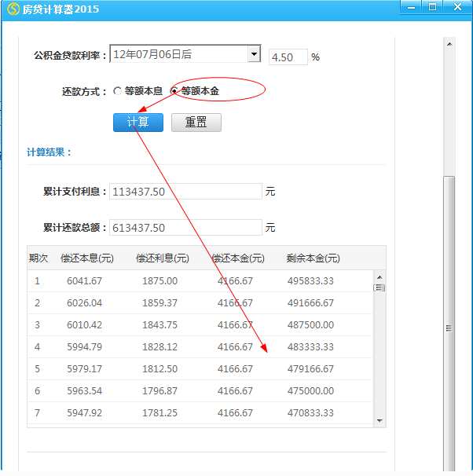This screenshot has height=476, width=473.
Task: Select the cell 483333.33
Action: pos(310,346)
